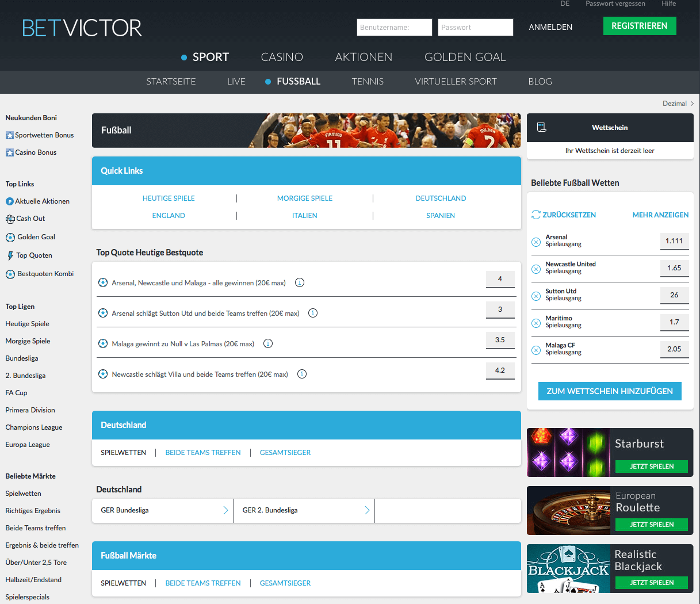Screen dimensions: 700x604
Task: Open Heutige Spiele quick link
Action: 169,198
